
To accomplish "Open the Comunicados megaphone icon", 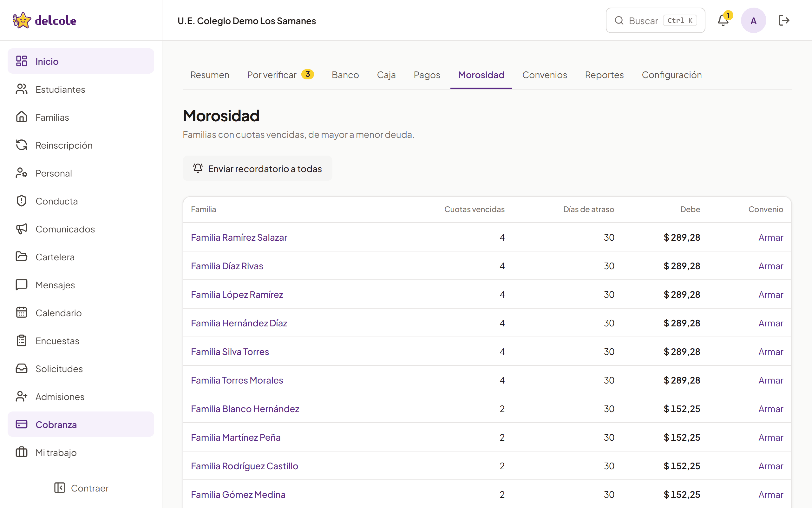I will point(22,229).
